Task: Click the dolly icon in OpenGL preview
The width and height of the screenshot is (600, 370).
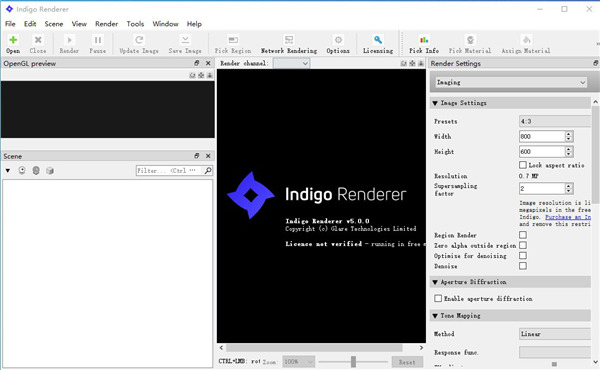Action: [x=209, y=75]
